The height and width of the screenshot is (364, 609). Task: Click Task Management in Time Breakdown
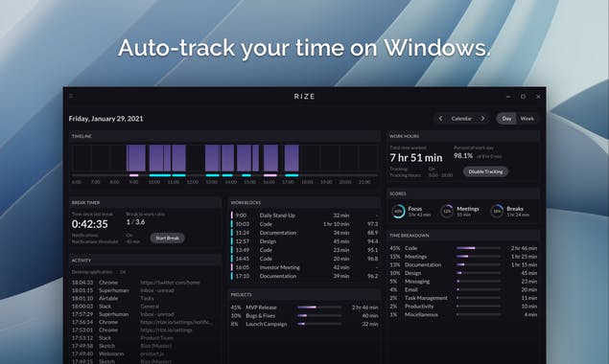point(463,298)
